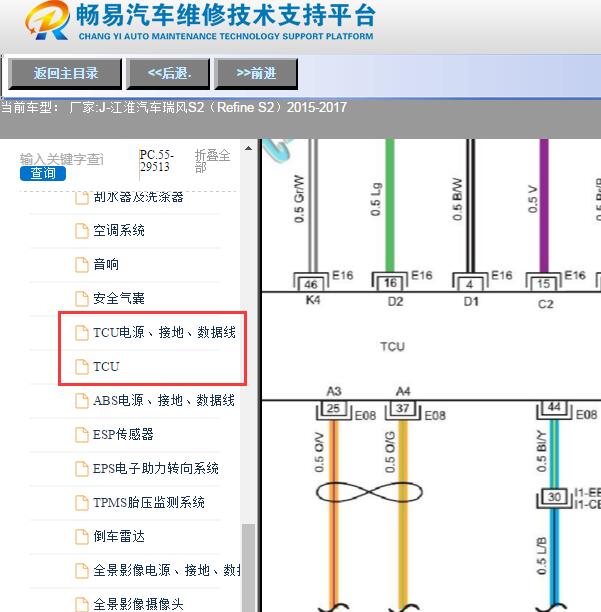Click the 0.5 O/G wire label
The image size is (601, 612).
390,452
